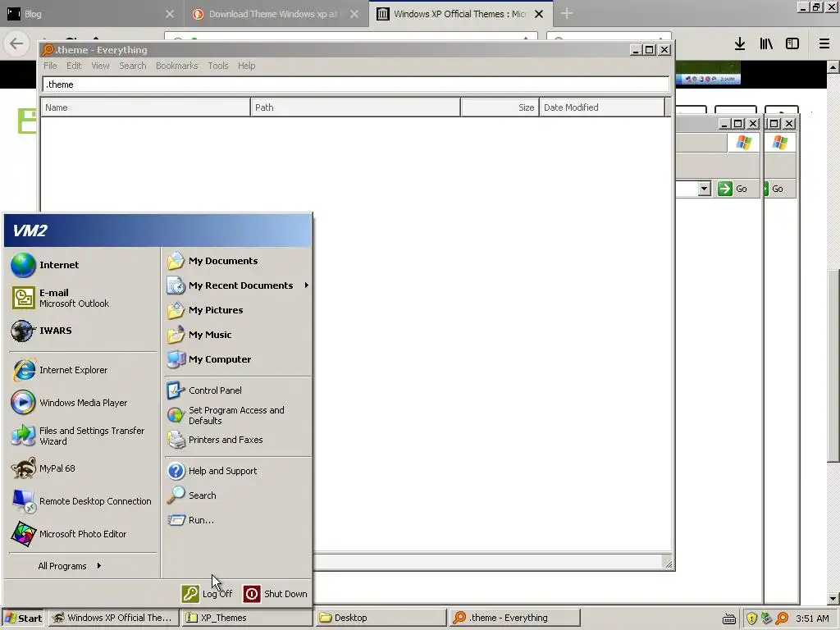Viewport: 840px width, 630px height.
Task: Sort results by Date Modified column
Action: point(602,107)
